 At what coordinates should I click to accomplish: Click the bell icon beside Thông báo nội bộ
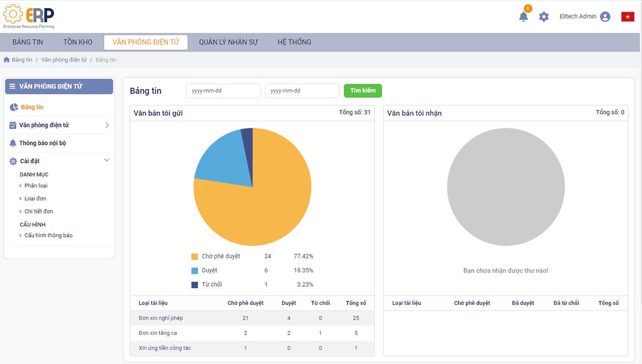point(13,143)
